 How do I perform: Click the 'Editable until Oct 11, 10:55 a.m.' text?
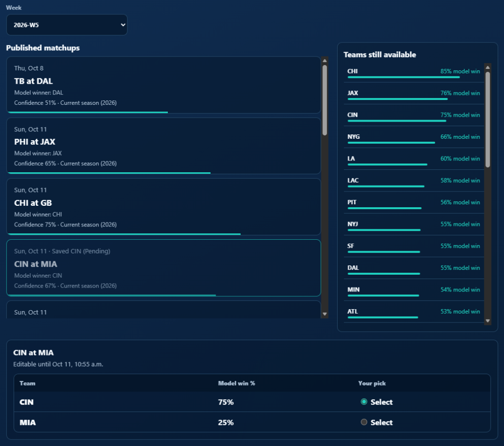tap(58, 364)
